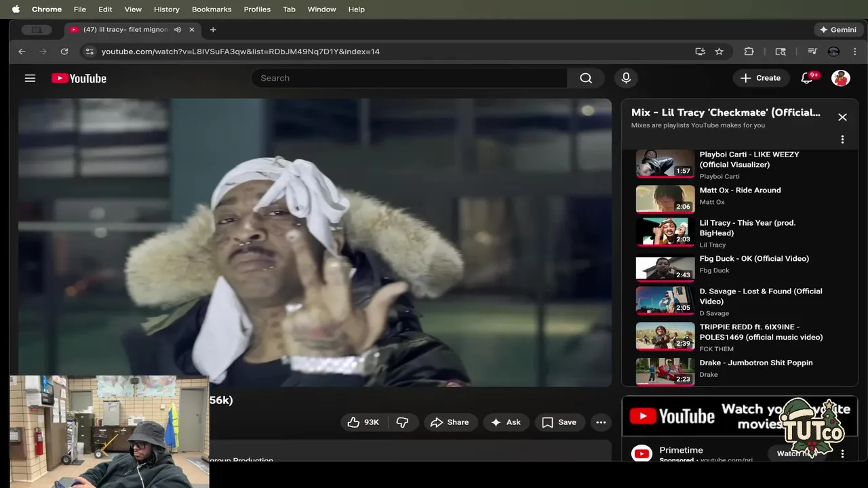Open the tab search icon in the toolbar
This screenshot has width=868, height=488.
click(x=781, y=52)
